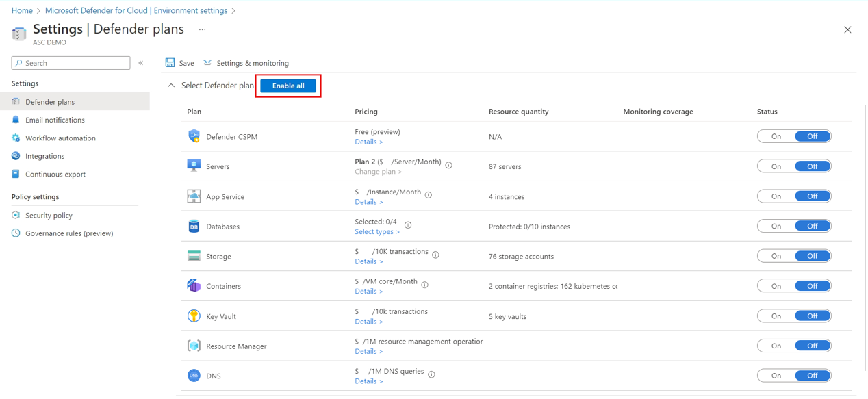This screenshot has height=399, width=868.
Task: Open Details for Key Vault pricing
Action: coord(369,322)
